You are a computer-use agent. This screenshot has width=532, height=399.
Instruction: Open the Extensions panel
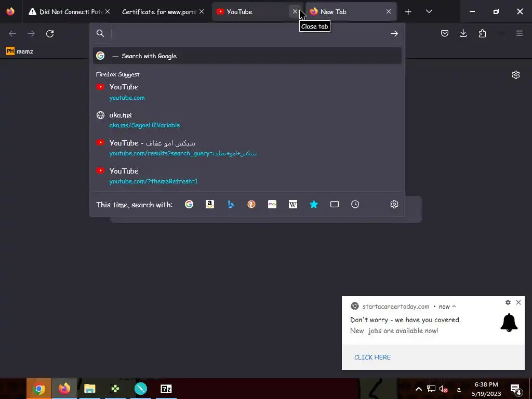pyautogui.click(x=482, y=33)
